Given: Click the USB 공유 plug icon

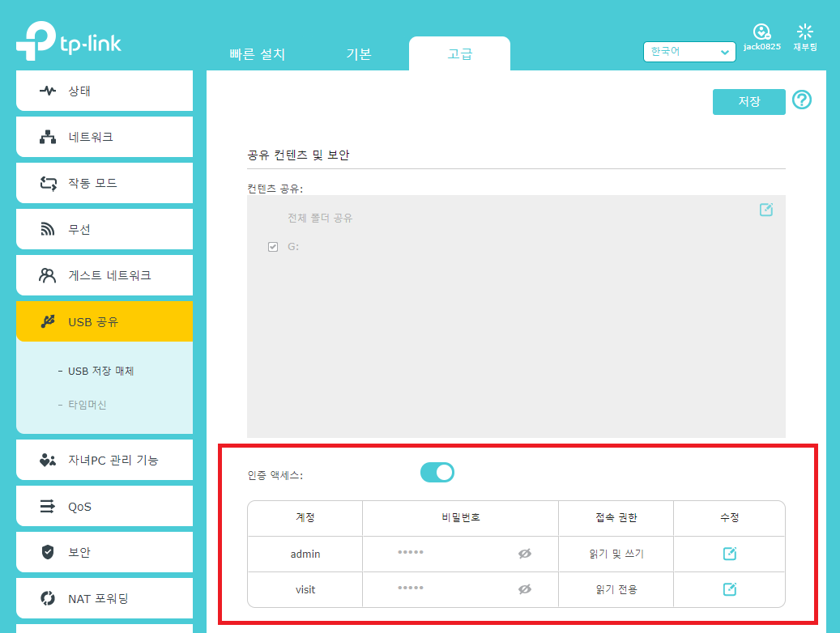Looking at the screenshot, I should coord(48,321).
